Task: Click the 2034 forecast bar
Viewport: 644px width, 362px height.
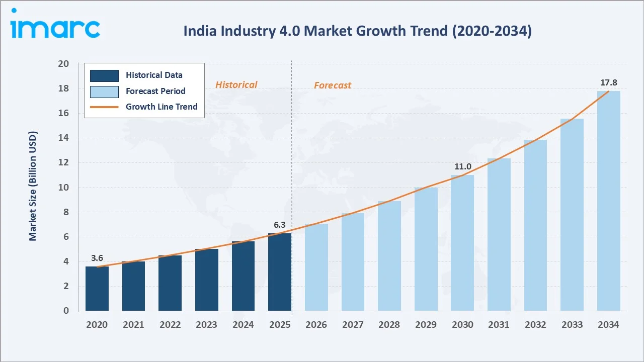Action: (x=609, y=201)
